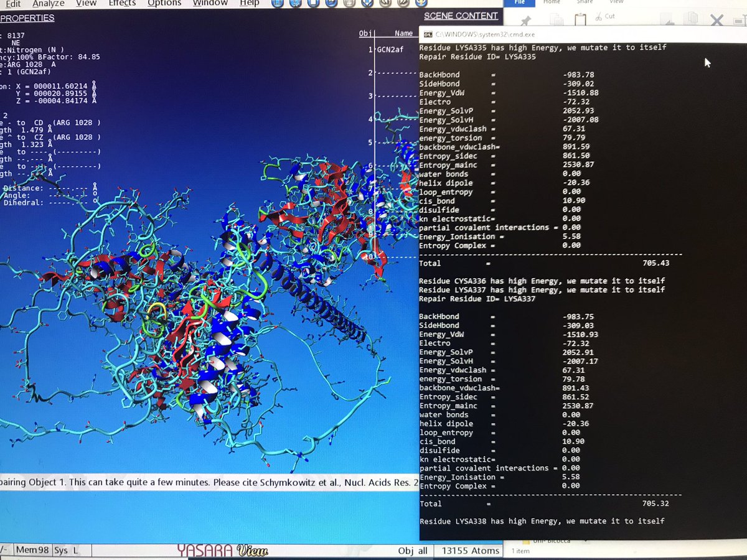Open the Window menu in YASARA
747x560 pixels.
210,3
